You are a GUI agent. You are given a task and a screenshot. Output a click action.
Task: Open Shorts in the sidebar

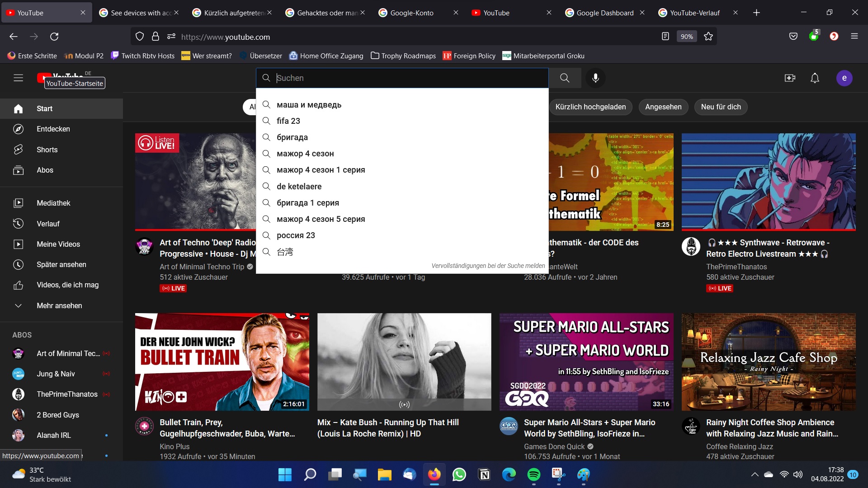[x=61, y=150]
